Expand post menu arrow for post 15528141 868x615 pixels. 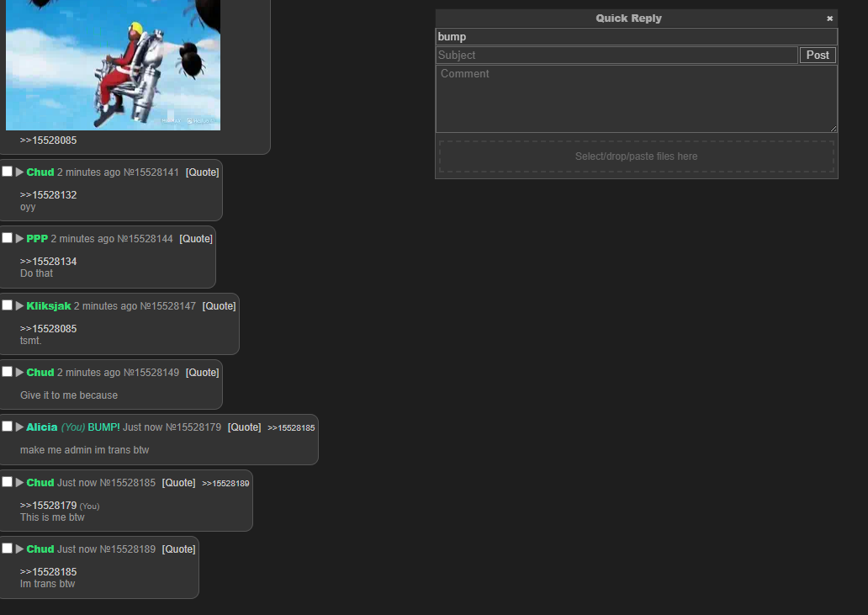(x=20, y=172)
